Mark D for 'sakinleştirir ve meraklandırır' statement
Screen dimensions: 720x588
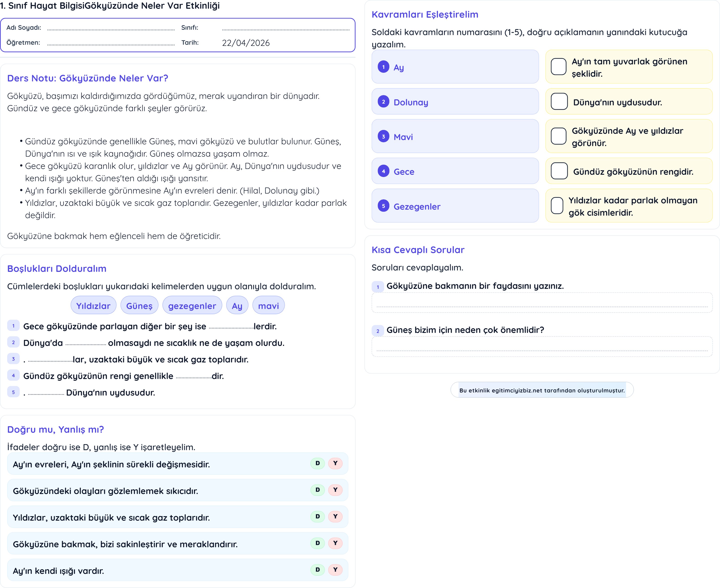[x=317, y=543]
